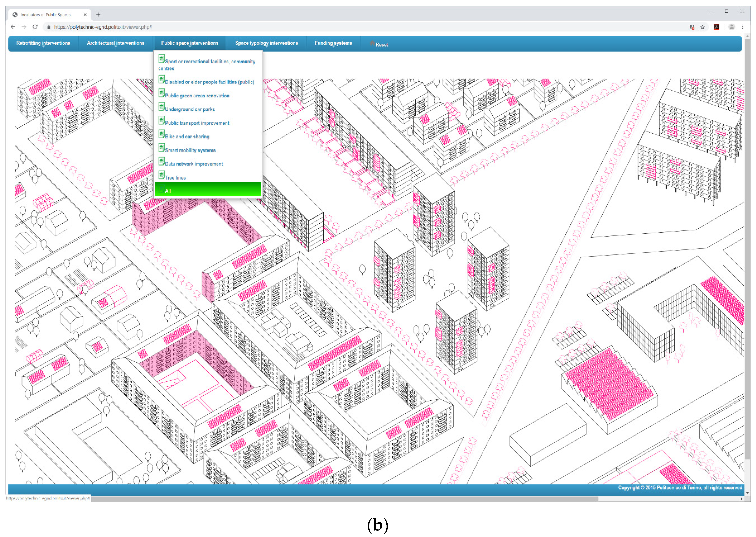This screenshot has height=537, width=756.
Task: Open the Funding systems dropdown menu
Action: 333,43
